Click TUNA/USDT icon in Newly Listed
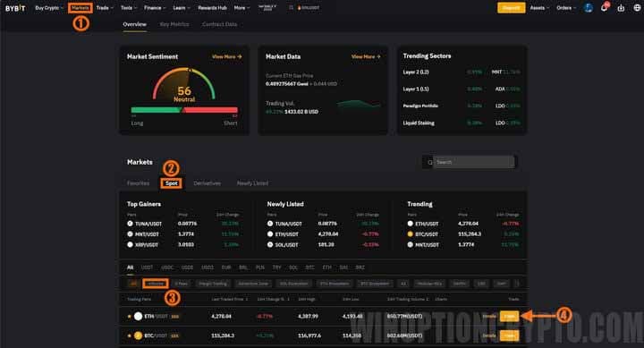Screen dimensions: 644x348 pyautogui.click(x=270, y=224)
